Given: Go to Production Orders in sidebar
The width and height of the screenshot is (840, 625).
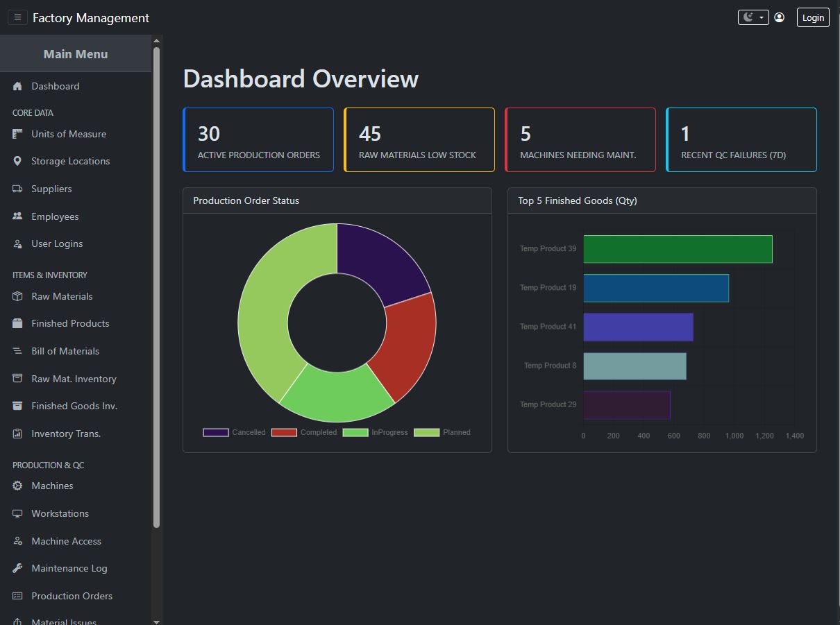Looking at the screenshot, I should [x=72, y=596].
